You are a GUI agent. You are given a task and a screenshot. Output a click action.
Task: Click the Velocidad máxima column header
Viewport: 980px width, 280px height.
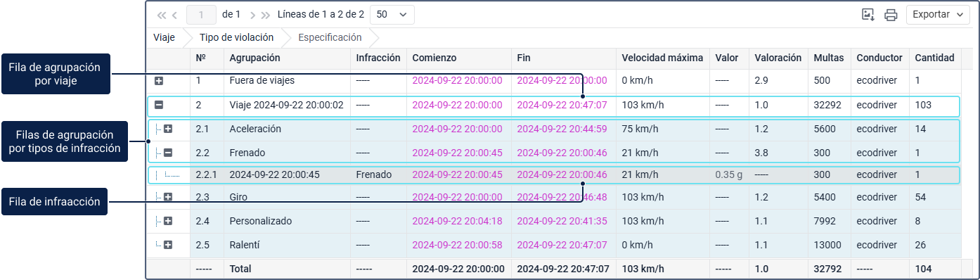(x=660, y=58)
